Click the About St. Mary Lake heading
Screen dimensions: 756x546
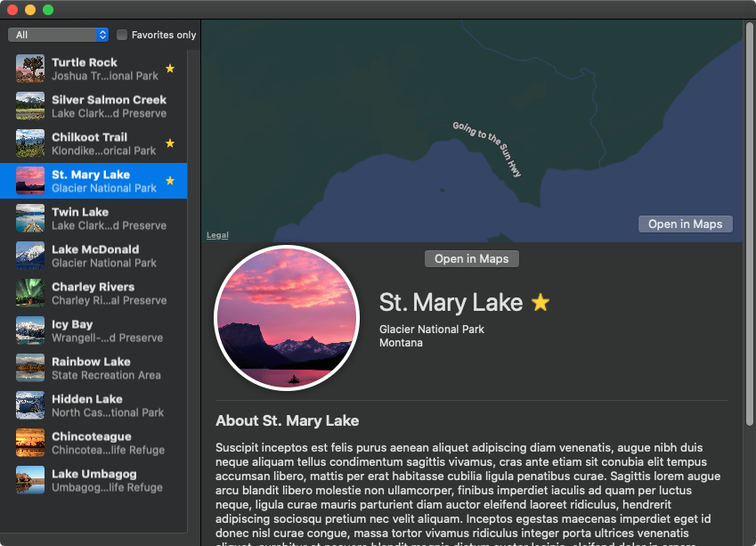tap(288, 420)
